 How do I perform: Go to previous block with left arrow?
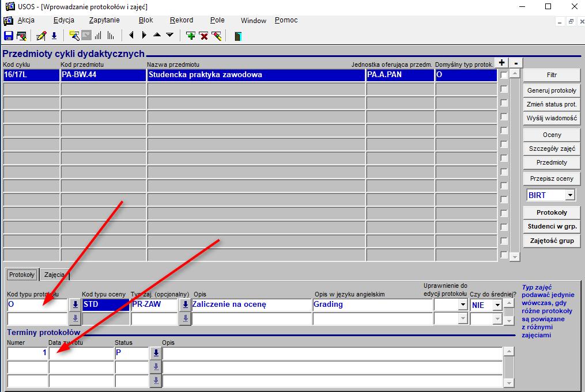pyautogui.click(x=131, y=35)
